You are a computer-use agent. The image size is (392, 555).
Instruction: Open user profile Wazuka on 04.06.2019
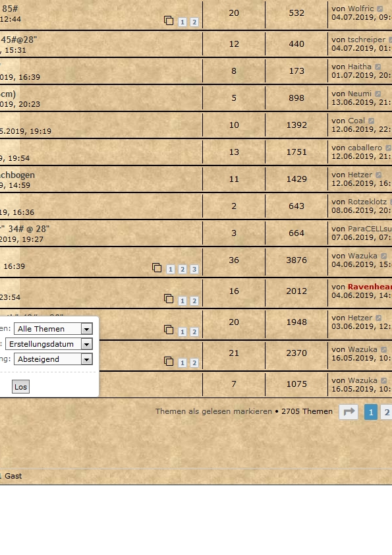362,256
